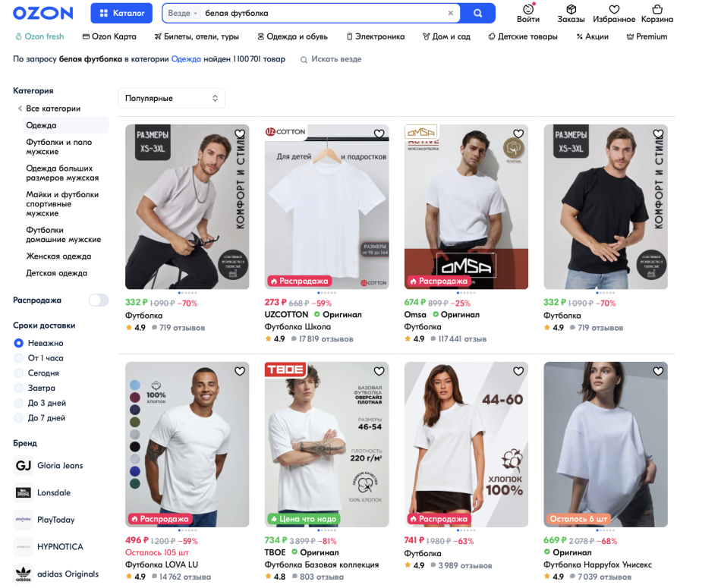
Task: Favorite the ТВОЕ Базовая коллекция product
Action: 379,371
